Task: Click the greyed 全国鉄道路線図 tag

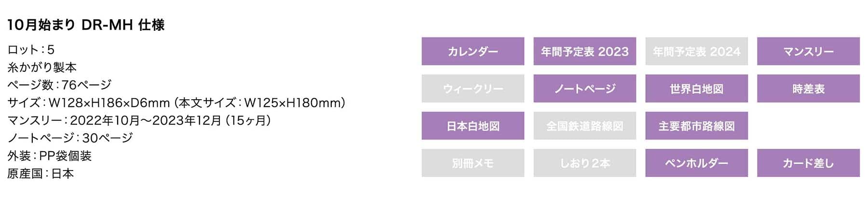Action: pyautogui.click(x=584, y=126)
